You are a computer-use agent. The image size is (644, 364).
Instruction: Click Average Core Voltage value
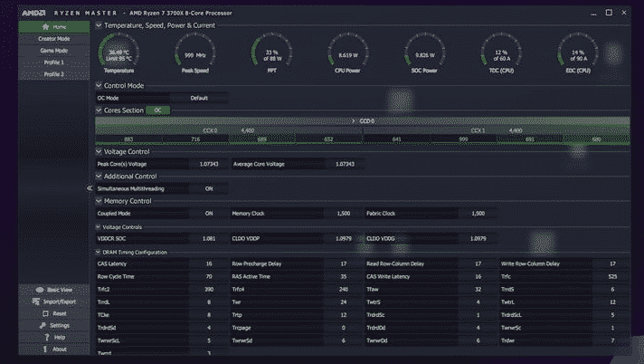coord(345,164)
